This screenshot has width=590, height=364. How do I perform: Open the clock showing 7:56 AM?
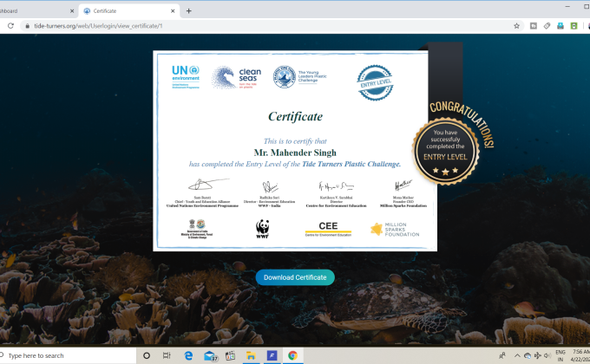click(581, 355)
